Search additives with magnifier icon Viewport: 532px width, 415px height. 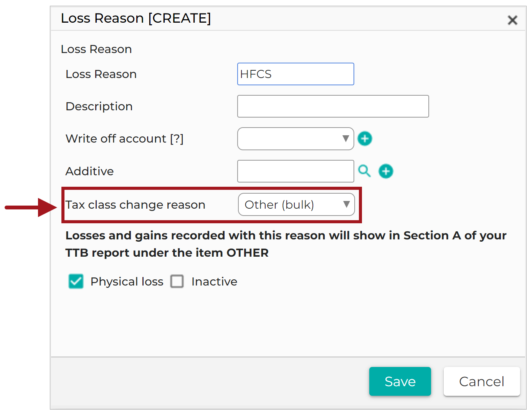[x=364, y=171]
